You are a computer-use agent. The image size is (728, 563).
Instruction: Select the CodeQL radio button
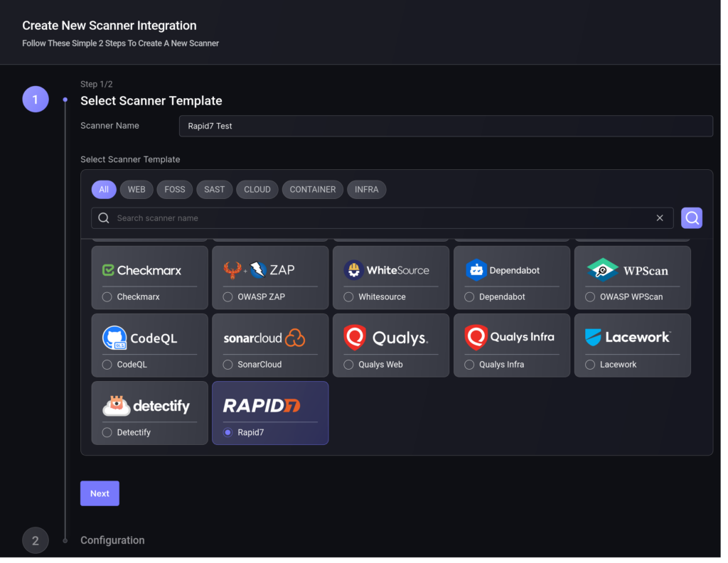pos(107,365)
